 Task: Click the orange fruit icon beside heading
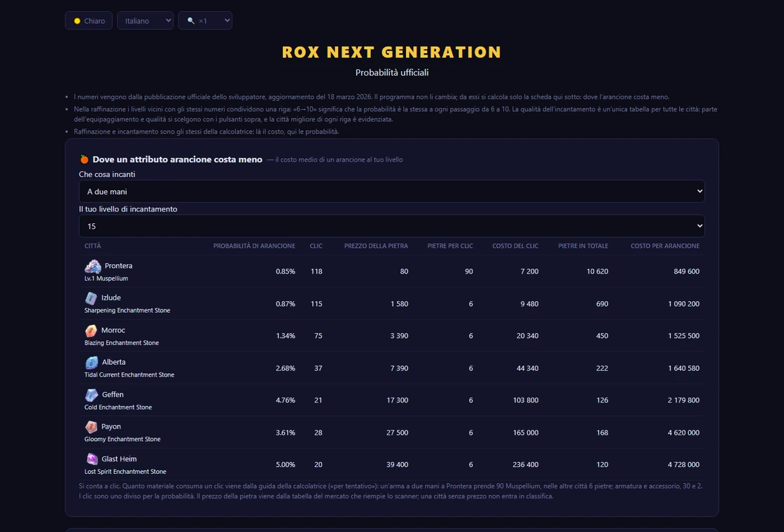[x=84, y=160]
